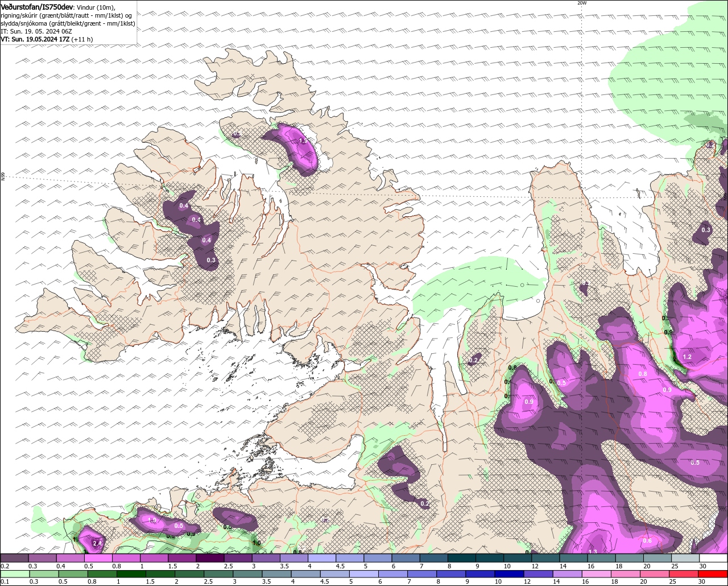Select the pale lavender upper swatch at 4
The image size is (728, 586).
click(322, 559)
